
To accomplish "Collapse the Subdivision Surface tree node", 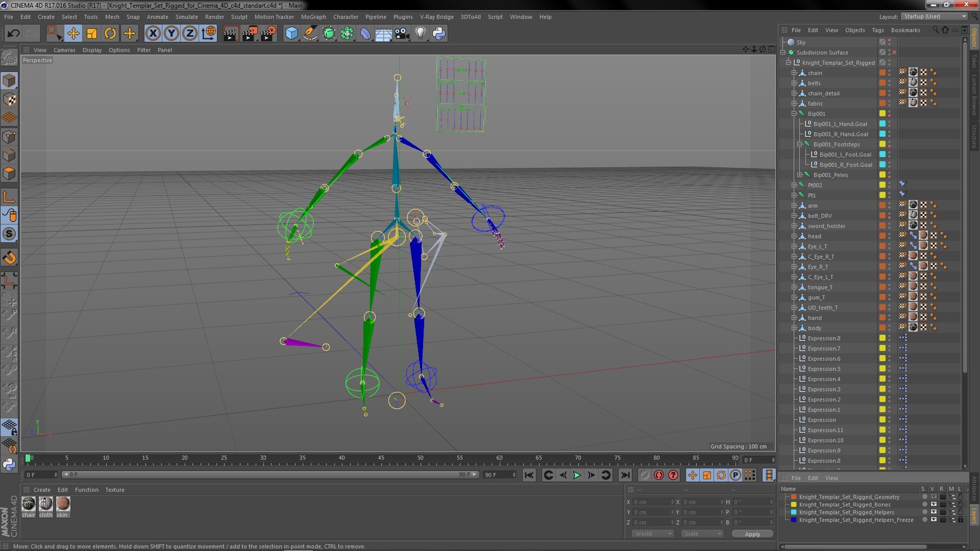I will [x=783, y=53].
